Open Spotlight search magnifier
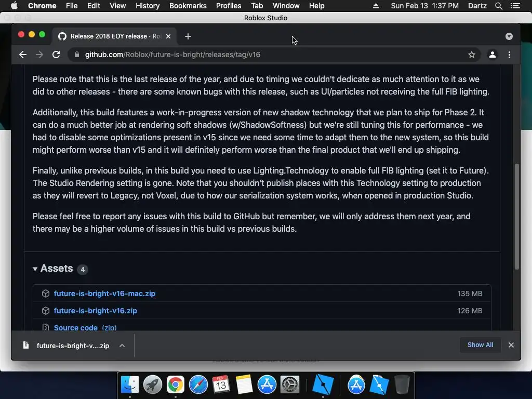Screen dimensions: 532x399 (498, 6)
